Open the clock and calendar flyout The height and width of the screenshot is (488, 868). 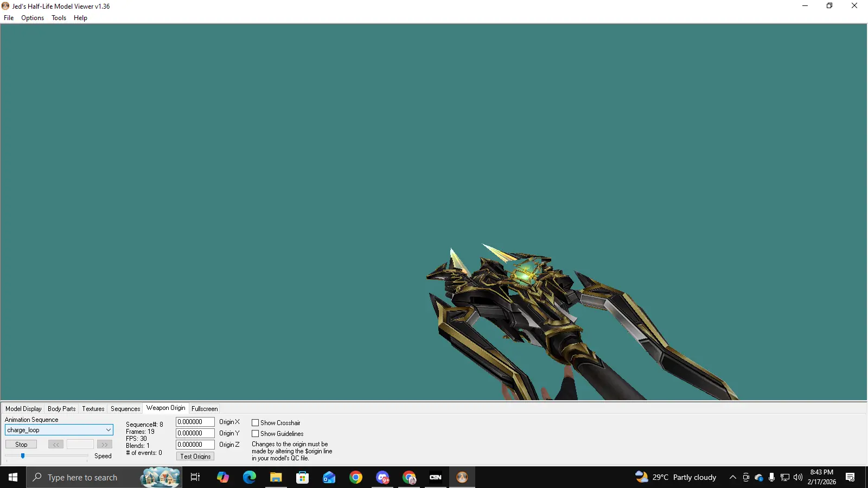point(821,477)
